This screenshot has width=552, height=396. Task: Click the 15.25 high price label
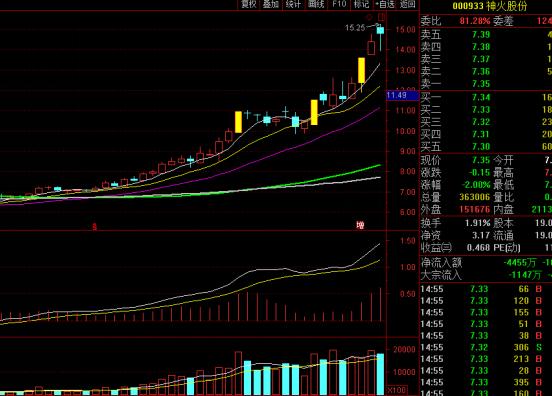point(355,28)
